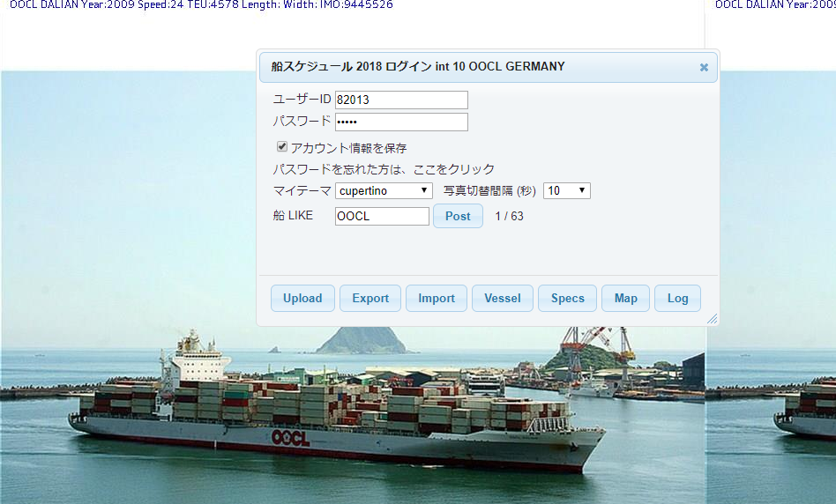The width and height of the screenshot is (836, 504).
Task: Click the Upload button
Action: (302, 299)
